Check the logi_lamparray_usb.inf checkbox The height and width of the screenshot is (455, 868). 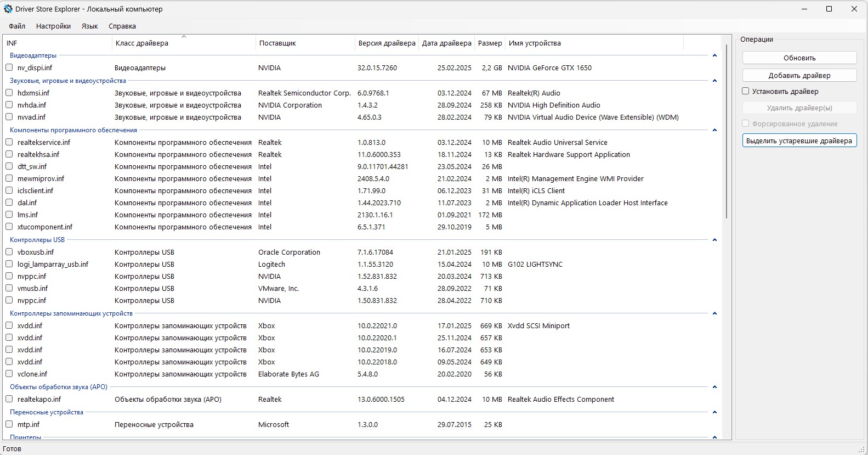coord(9,264)
